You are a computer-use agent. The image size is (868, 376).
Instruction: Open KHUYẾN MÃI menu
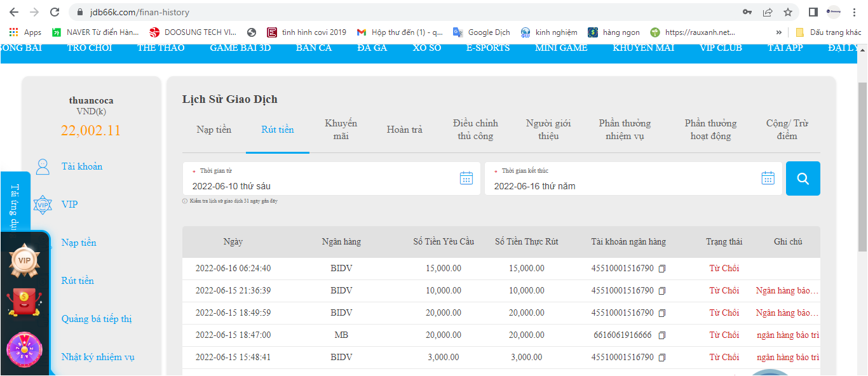pyautogui.click(x=644, y=48)
